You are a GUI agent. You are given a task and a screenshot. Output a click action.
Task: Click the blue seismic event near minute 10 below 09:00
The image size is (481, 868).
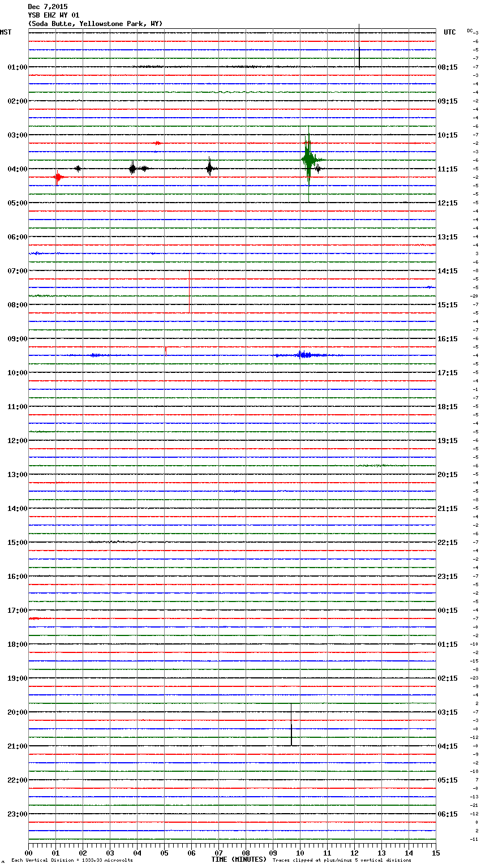click(304, 355)
